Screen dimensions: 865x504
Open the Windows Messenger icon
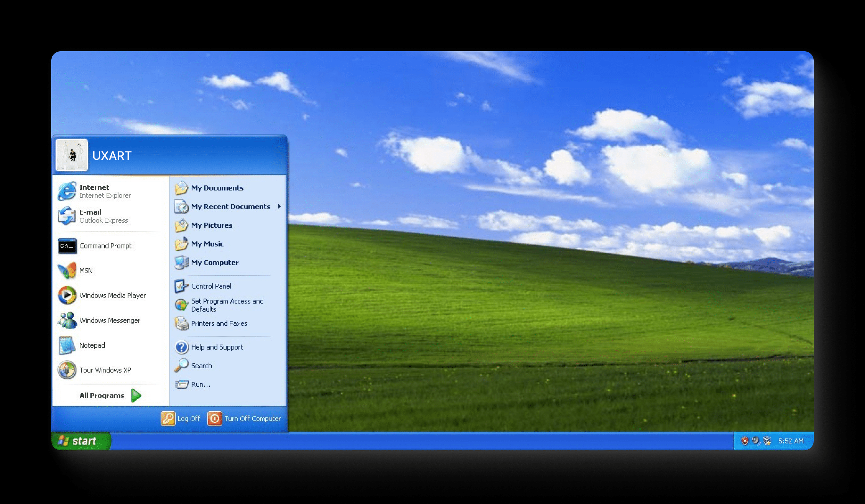(x=67, y=320)
